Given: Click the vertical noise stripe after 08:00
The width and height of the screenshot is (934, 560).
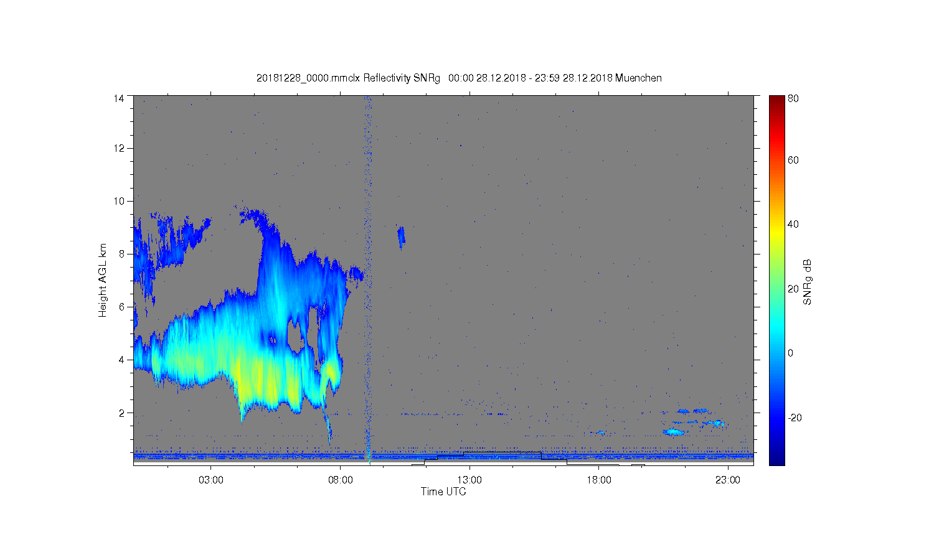Looking at the screenshot, I should pos(368,280).
